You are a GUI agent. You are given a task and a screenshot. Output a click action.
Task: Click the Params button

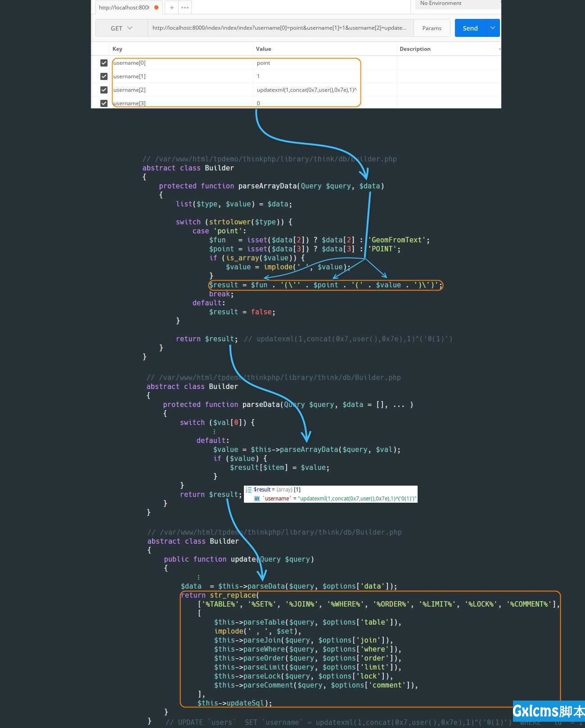pos(432,28)
